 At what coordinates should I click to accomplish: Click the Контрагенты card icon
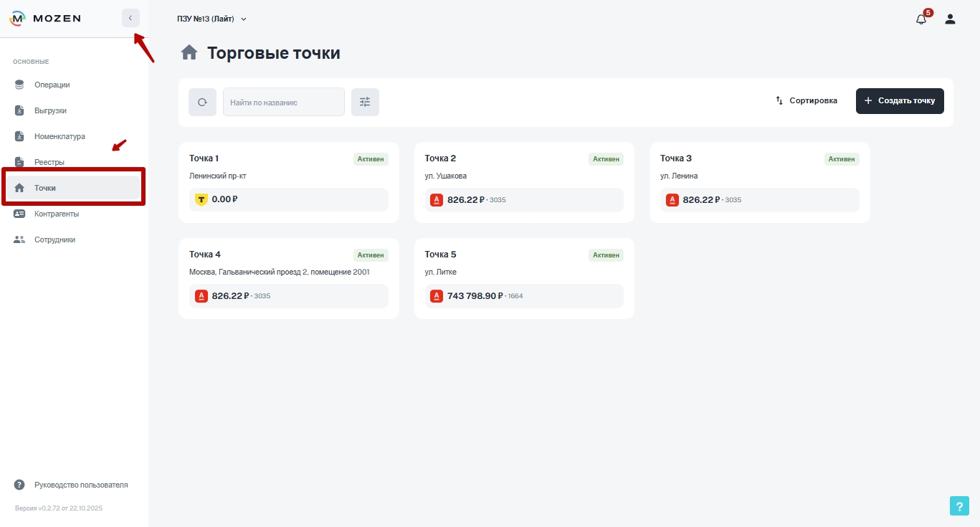pos(19,214)
